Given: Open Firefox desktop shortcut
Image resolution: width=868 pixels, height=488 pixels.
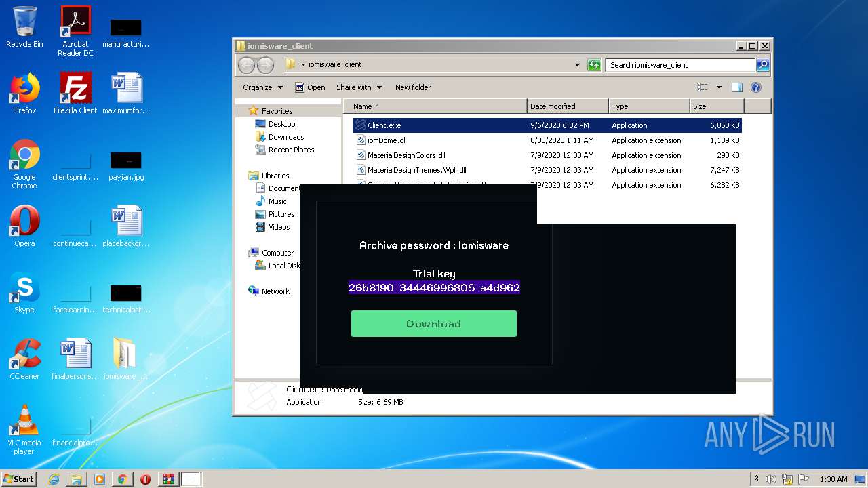Looking at the screenshot, I should point(24,94).
